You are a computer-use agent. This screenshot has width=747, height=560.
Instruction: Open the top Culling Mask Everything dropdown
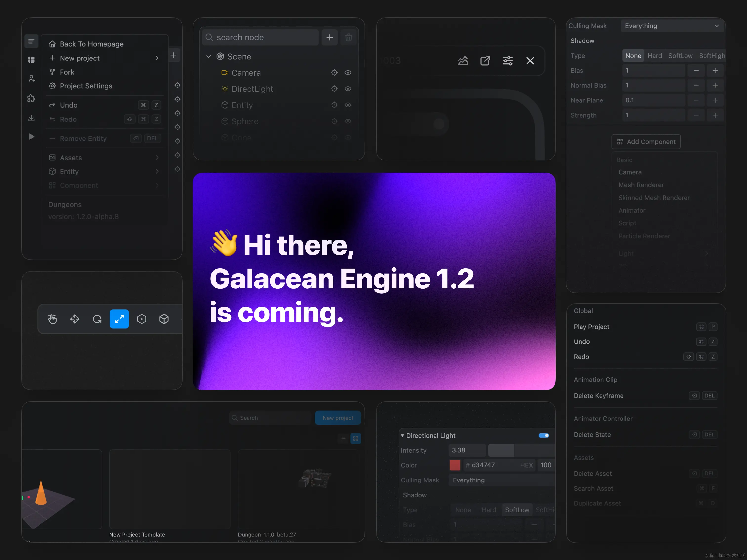[x=672, y=26]
